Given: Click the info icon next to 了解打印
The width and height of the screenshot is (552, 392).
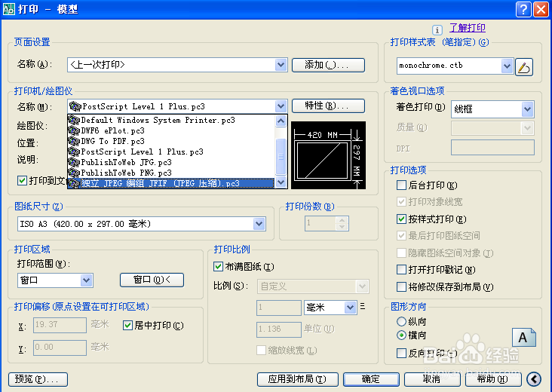Looking at the screenshot, I should point(437,30).
